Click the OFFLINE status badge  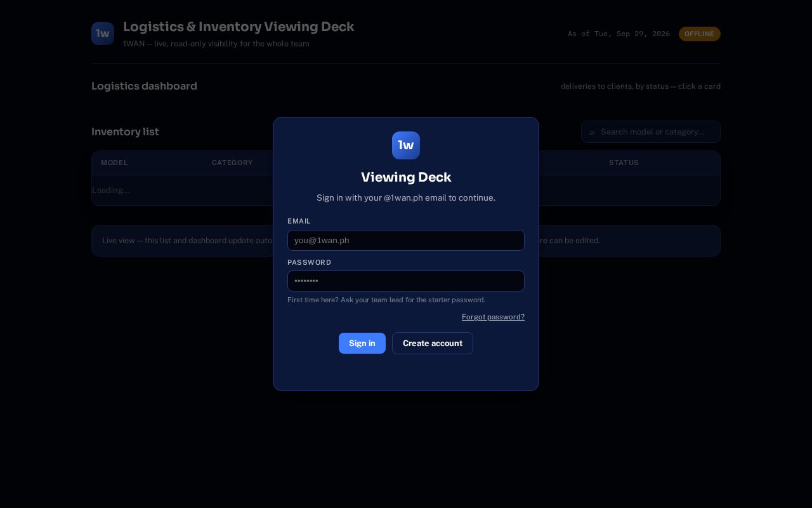700,34
